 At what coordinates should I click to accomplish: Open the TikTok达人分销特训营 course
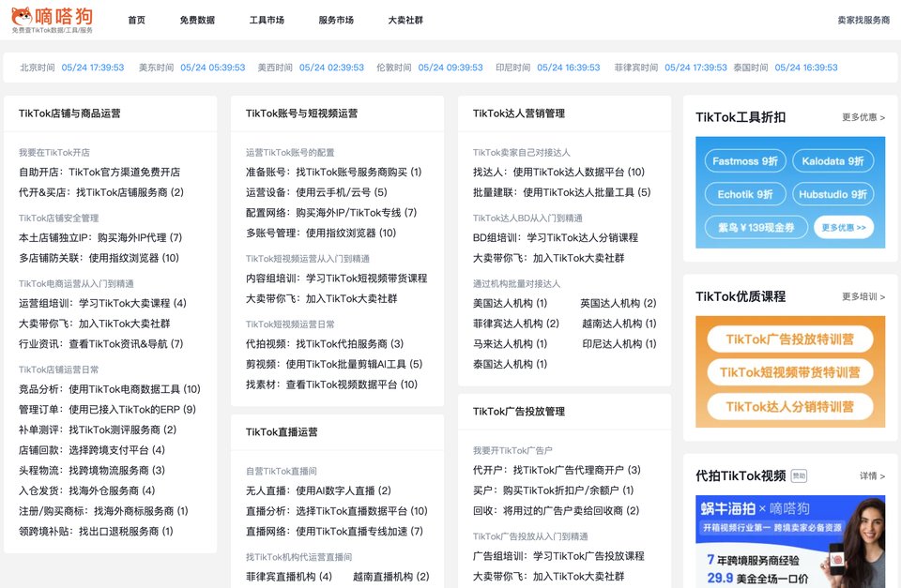790,407
